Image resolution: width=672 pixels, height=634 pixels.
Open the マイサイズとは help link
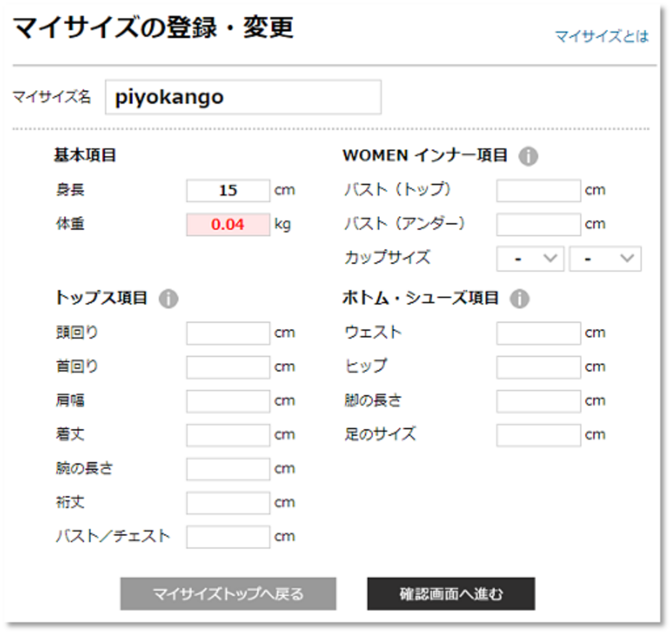click(601, 36)
